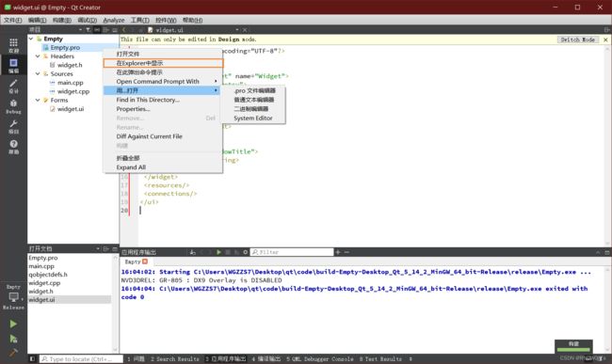Close the widget.ui document in editor toolbar

coord(245,29)
